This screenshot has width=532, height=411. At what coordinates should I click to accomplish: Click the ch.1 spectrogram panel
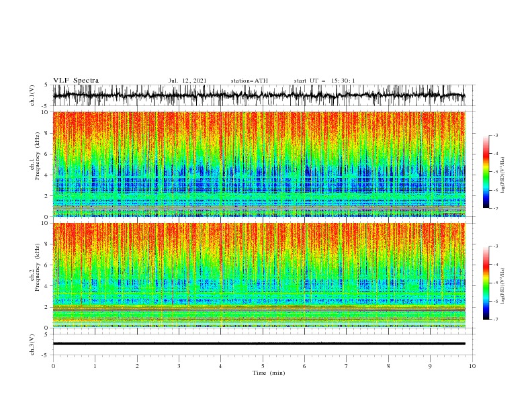point(259,164)
